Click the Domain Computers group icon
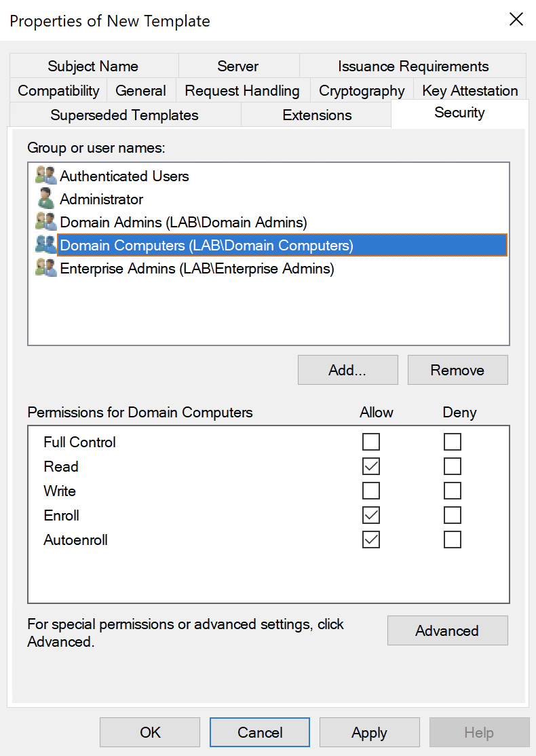The width and height of the screenshot is (536, 756). pyautogui.click(x=45, y=246)
